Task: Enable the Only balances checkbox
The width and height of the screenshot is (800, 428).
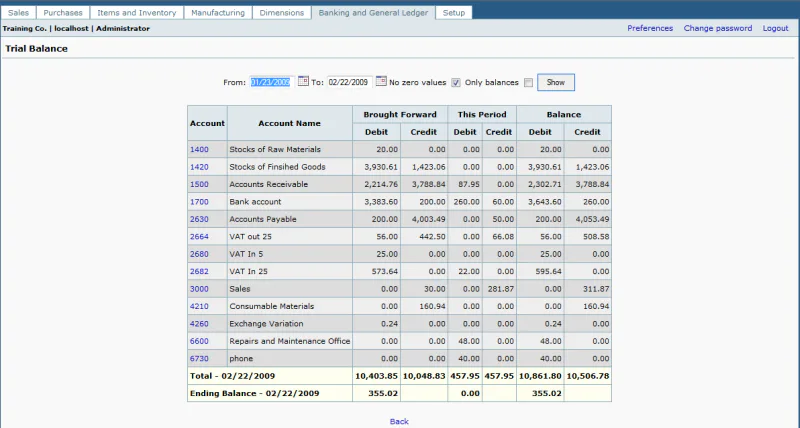Action: pos(528,83)
